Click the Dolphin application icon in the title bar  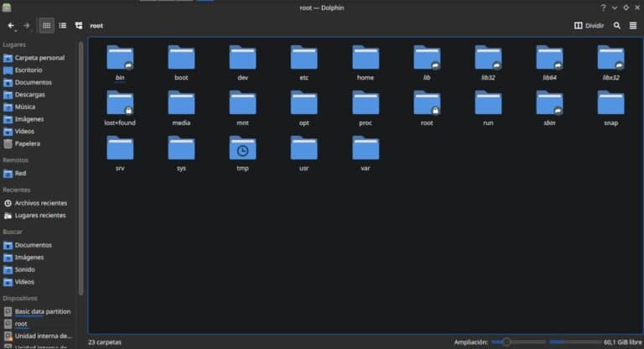pyautogui.click(x=7, y=8)
